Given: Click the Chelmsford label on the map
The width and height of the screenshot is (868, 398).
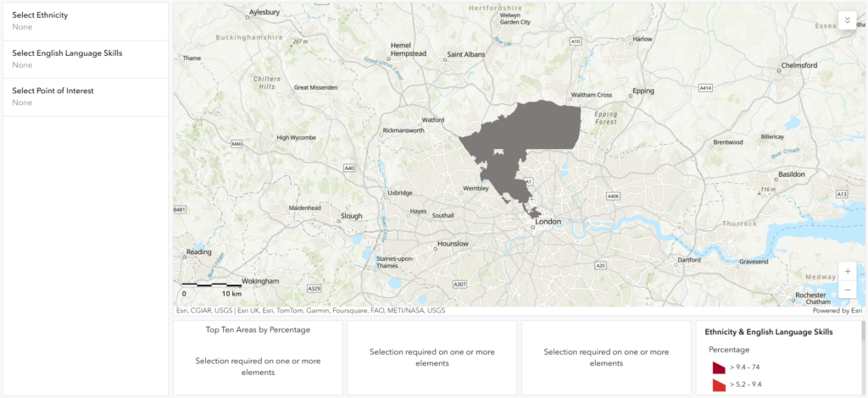Looking at the screenshot, I should point(799,65).
